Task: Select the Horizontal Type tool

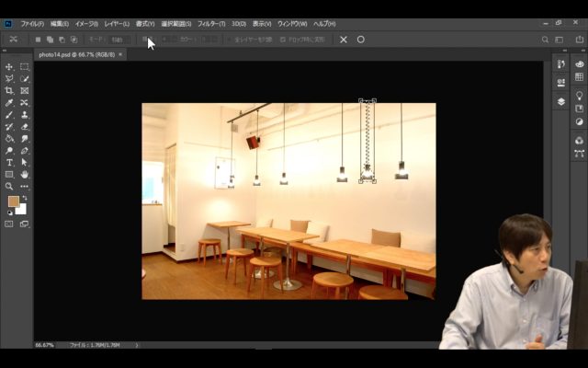Action: [x=9, y=162]
